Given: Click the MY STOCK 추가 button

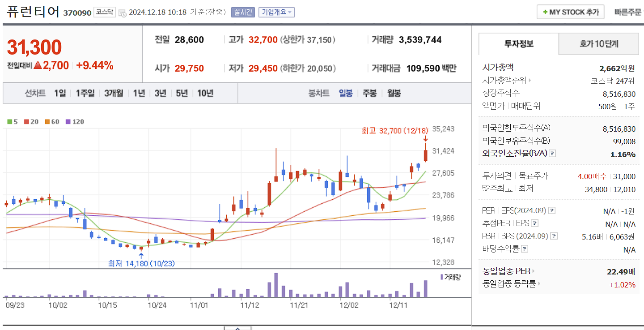Looking at the screenshot, I should (570, 12).
